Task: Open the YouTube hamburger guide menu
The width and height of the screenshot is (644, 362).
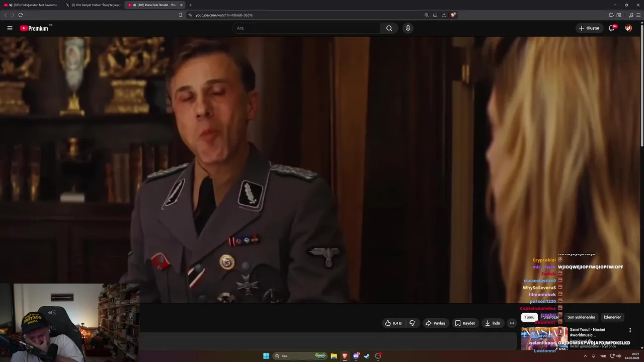Action: 10,28
